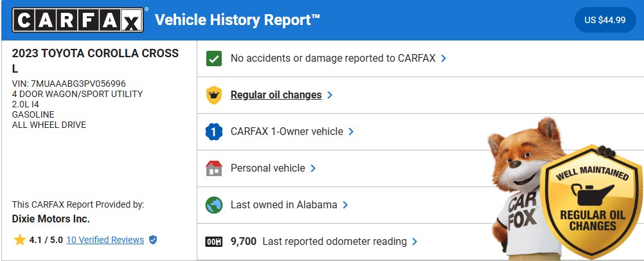Expand the CARFAX 1-Owner vehicle chevron

pyautogui.click(x=351, y=132)
